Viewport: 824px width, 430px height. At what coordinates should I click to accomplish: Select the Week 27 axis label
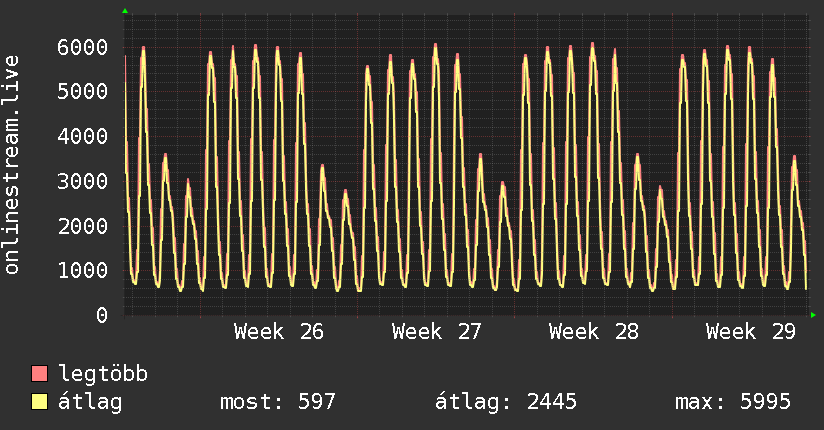pos(437,332)
